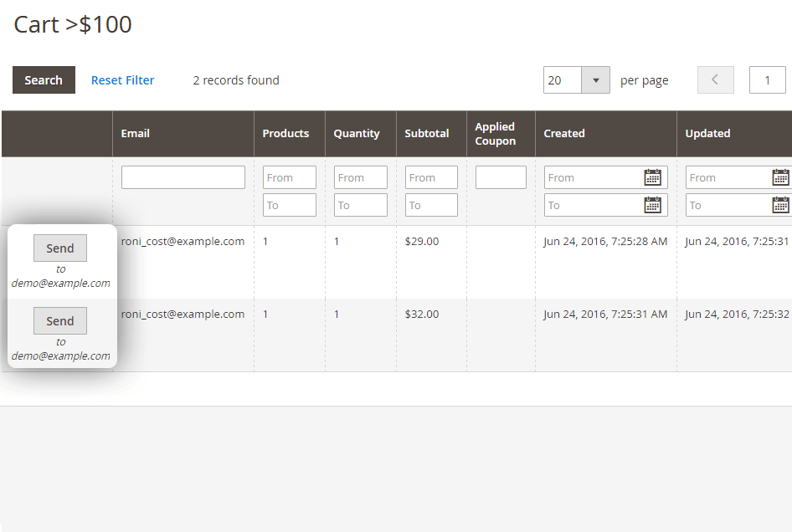Open calendar for Created From date

[652, 177]
